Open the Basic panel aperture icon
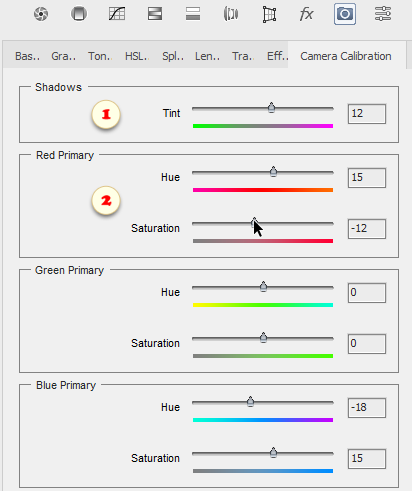The width and height of the screenshot is (412, 491). 41,14
